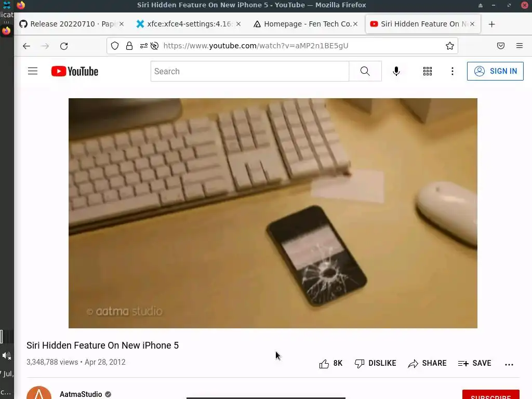The width and height of the screenshot is (532, 399).
Task: Click the video title text
Action: pos(102,345)
